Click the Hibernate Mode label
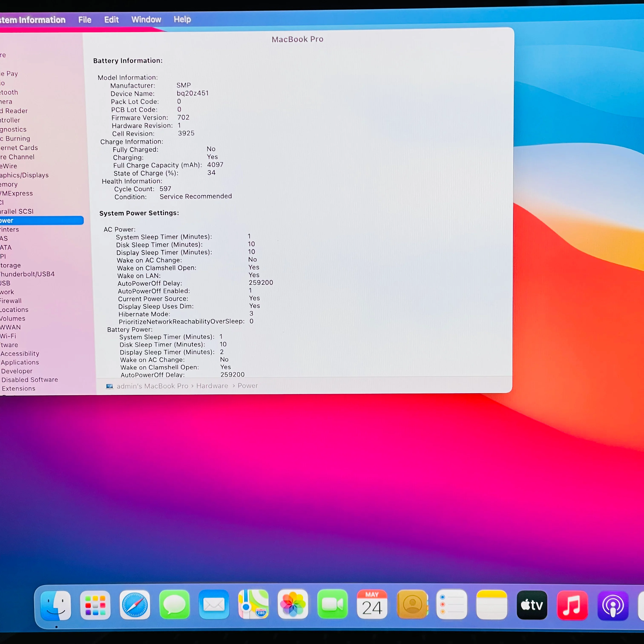This screenshot has height=644, width=644. (144, 314)
